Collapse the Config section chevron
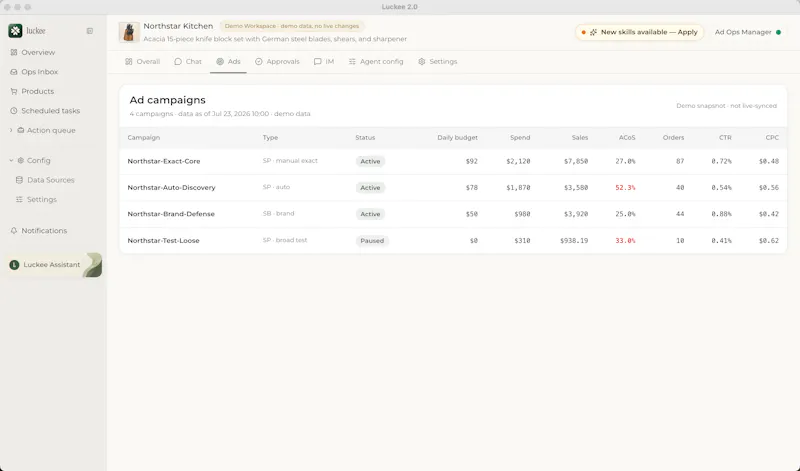The width and height of the screenshot is (800, 471). coord(11,160)
